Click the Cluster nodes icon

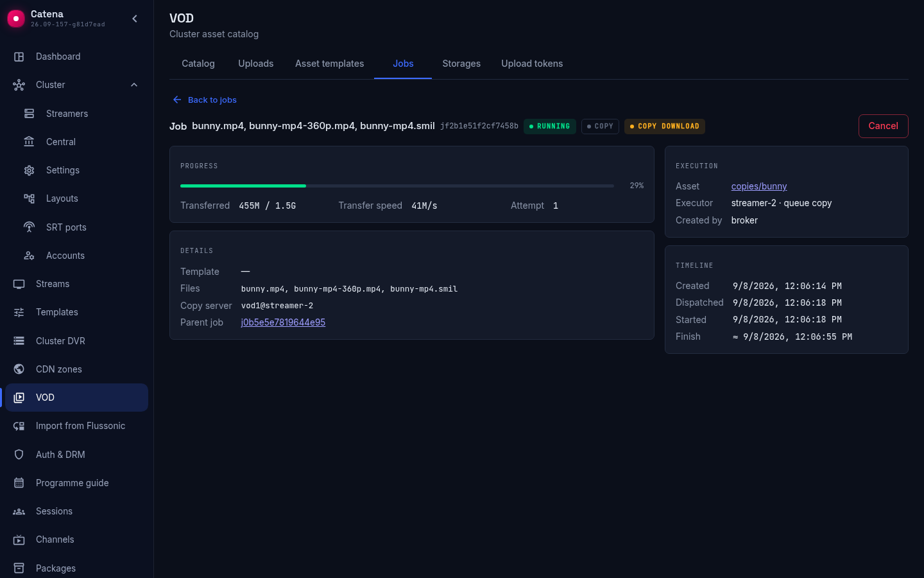[x=19, y=85]
